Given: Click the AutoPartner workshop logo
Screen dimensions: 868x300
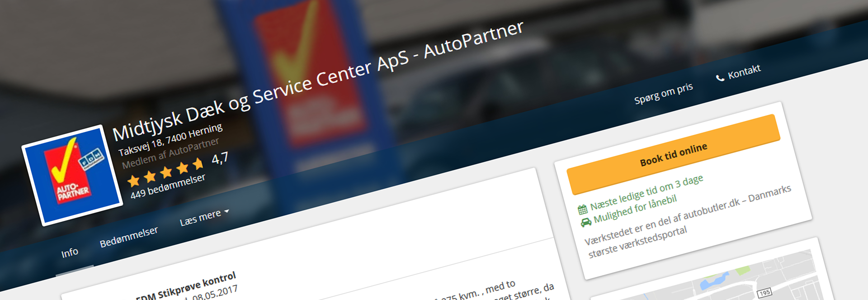Looking at the screenshot, I should (72, 175).
